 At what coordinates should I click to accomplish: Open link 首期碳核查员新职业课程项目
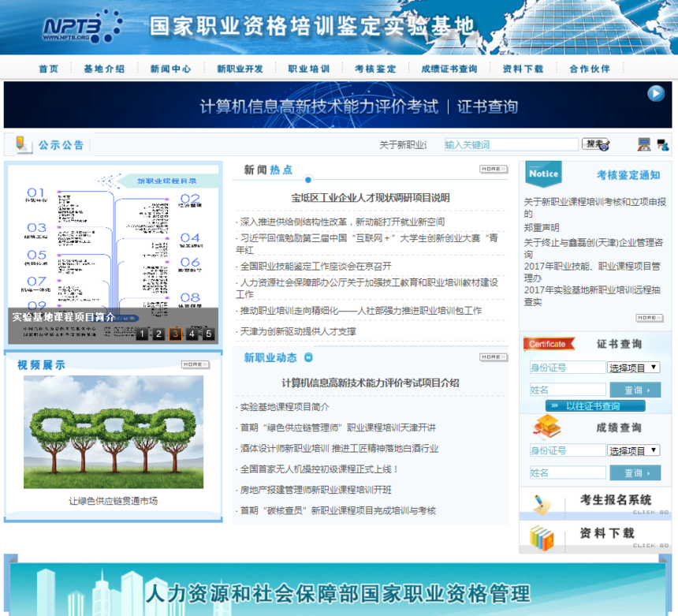(337, 510)
